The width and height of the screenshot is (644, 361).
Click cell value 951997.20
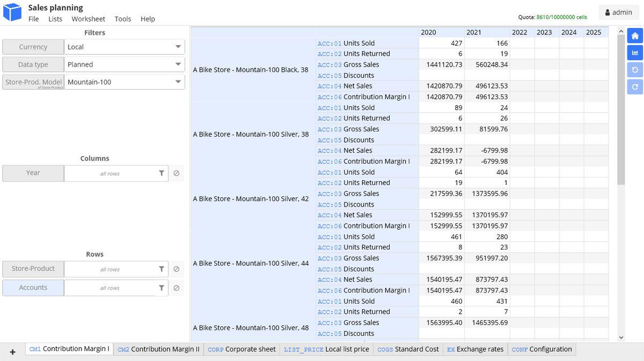(x=487, y=258)
